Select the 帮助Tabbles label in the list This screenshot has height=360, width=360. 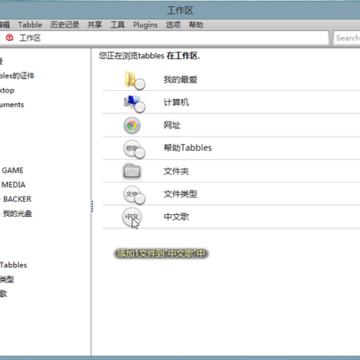pyautogui.click(x=188, y=148)
